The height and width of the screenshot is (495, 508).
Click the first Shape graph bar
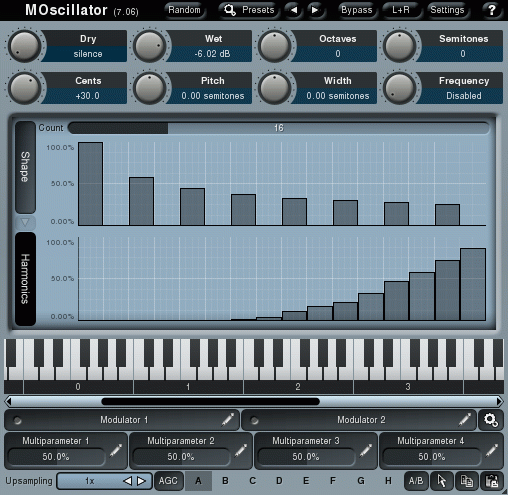click(x=91, y=184)
